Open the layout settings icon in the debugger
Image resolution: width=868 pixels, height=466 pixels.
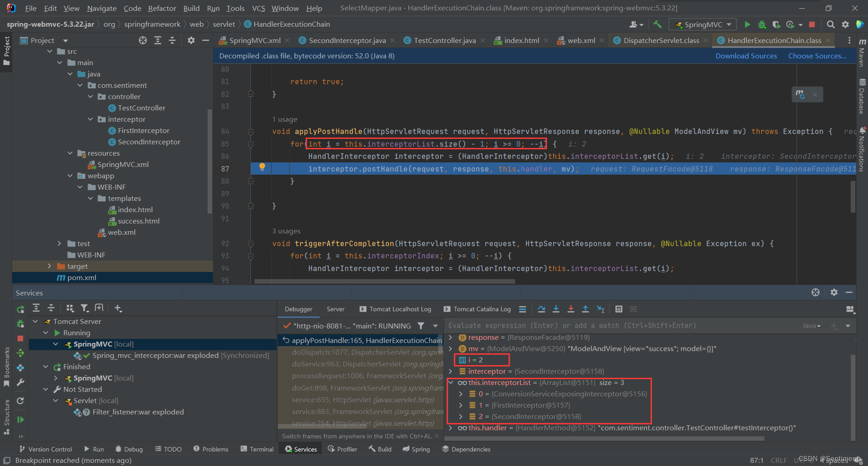pyautogui.click(x=850, y=309)
